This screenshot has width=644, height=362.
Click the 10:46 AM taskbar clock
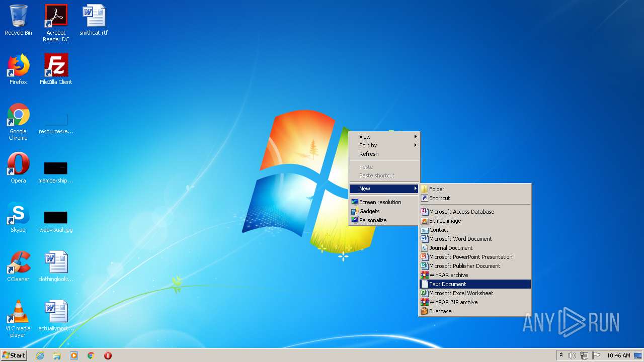click(618, 355)
